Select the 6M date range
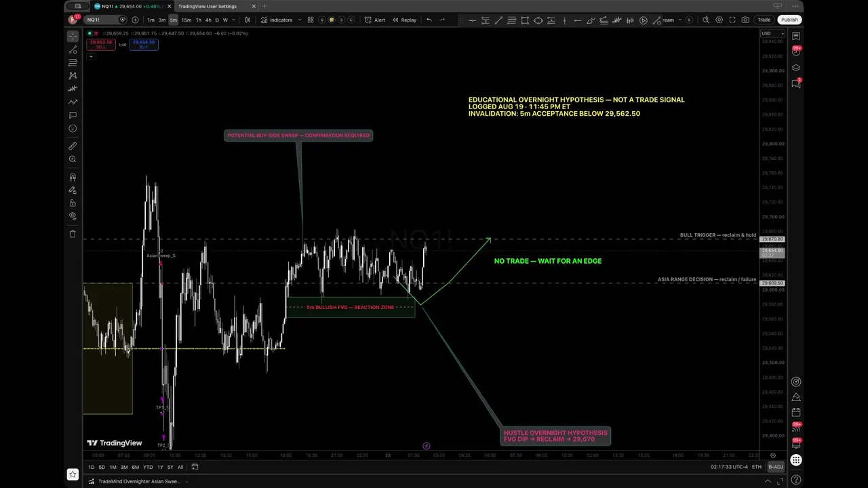Screen dimensions: 868x488 (136, 467)
